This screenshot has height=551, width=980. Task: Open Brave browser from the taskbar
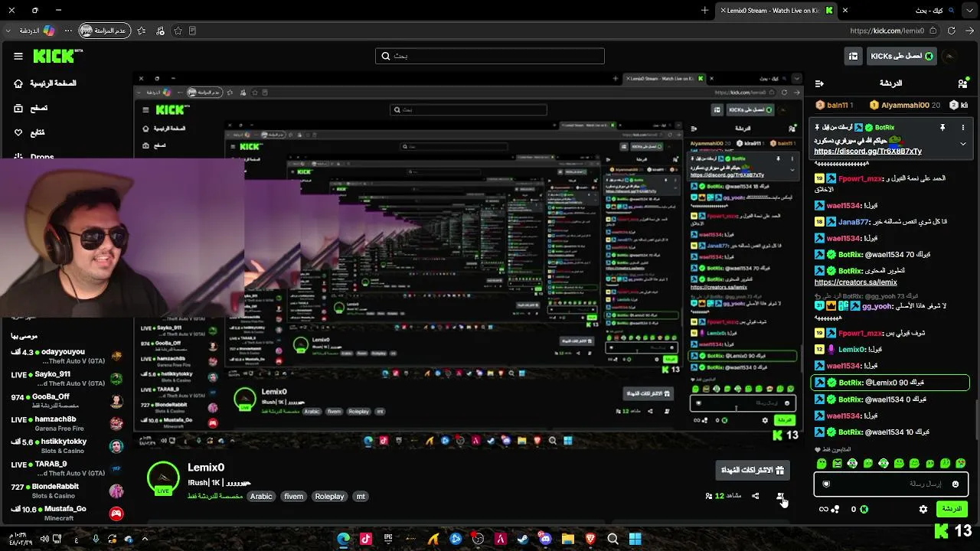click(x=590, y=539)
